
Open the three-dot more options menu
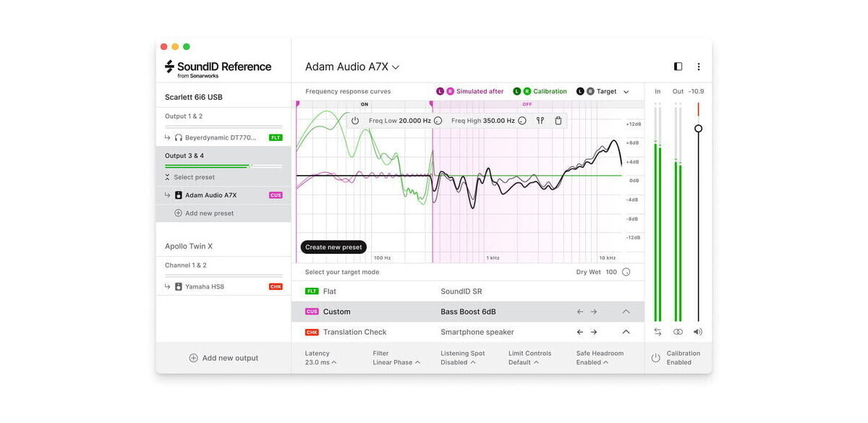click(699, 67)
